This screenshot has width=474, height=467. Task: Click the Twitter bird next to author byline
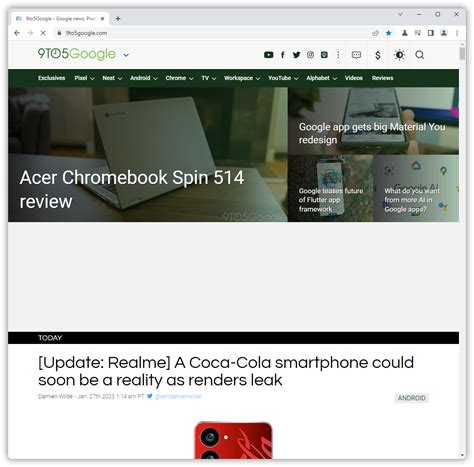[150, 396]
